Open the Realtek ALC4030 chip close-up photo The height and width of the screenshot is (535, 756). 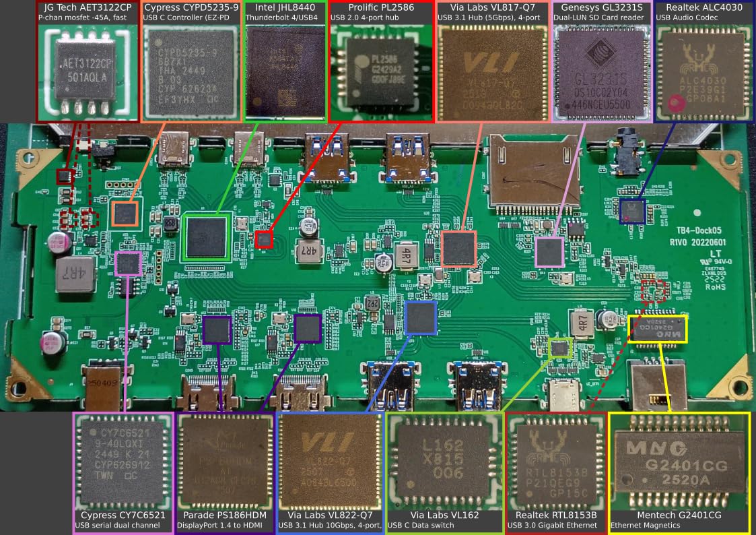pyautogui.click(x=704, y=71)
